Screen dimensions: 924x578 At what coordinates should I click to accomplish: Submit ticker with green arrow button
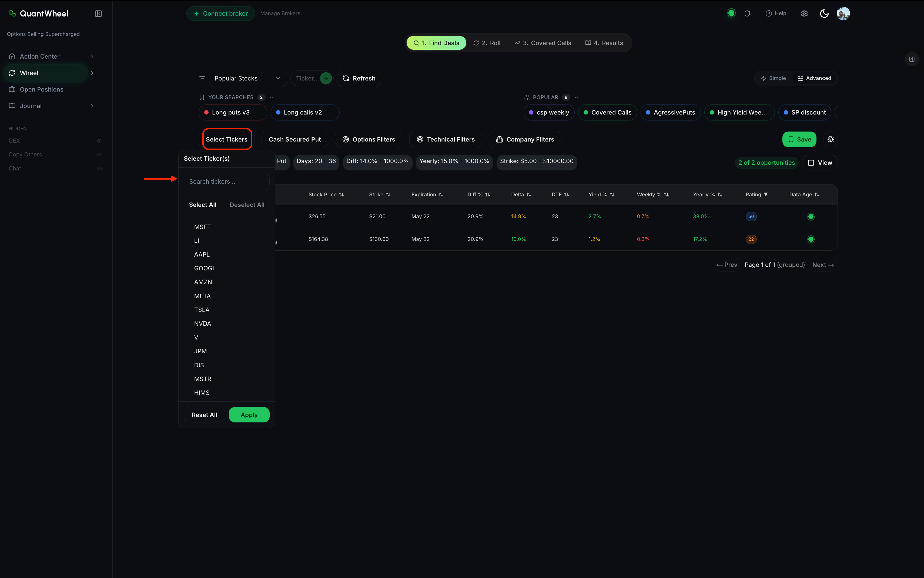(326, 78)
